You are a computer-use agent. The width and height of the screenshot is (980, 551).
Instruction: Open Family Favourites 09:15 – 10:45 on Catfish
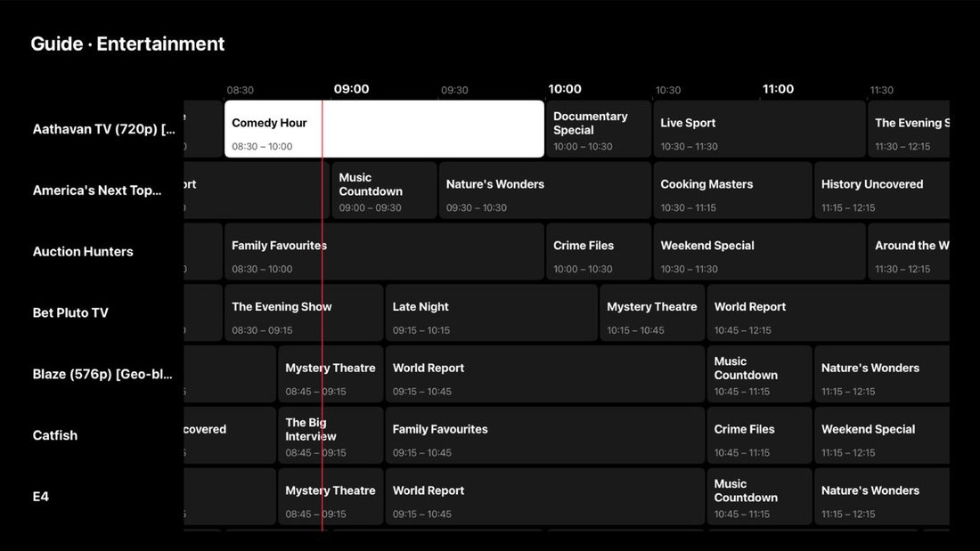point(545,434)
